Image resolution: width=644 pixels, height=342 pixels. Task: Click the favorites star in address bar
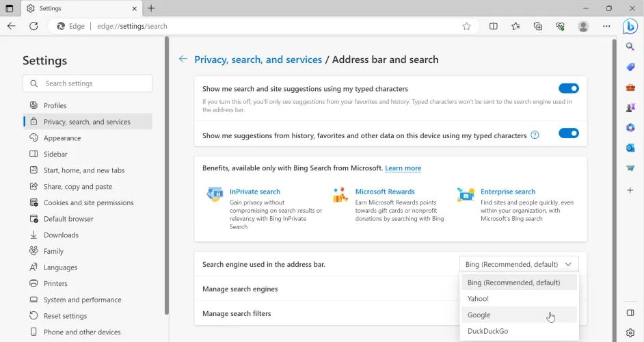[466, 26]
